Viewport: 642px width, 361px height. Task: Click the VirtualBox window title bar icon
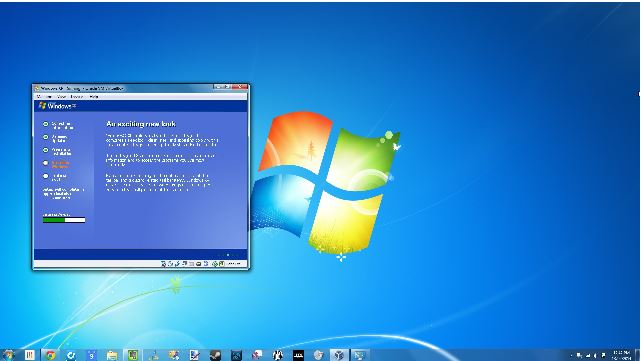37,88
